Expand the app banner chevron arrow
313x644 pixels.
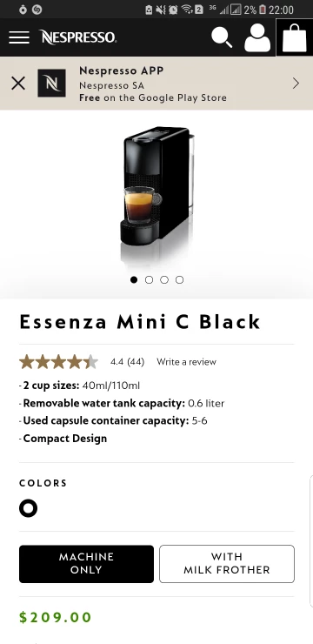pyautogui.click(x=296, y=84)
